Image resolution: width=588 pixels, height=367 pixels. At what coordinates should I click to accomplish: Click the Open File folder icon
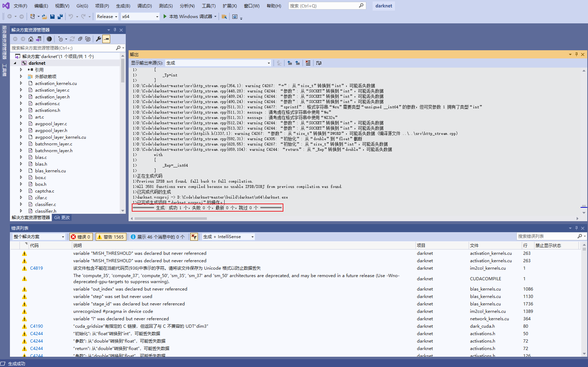click(44, 17)
